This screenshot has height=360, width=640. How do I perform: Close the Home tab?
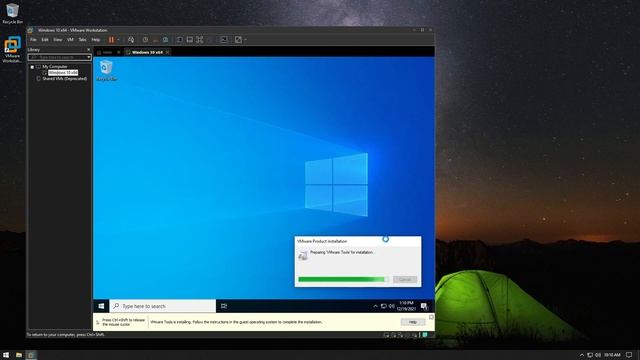[x=119, y=52]
